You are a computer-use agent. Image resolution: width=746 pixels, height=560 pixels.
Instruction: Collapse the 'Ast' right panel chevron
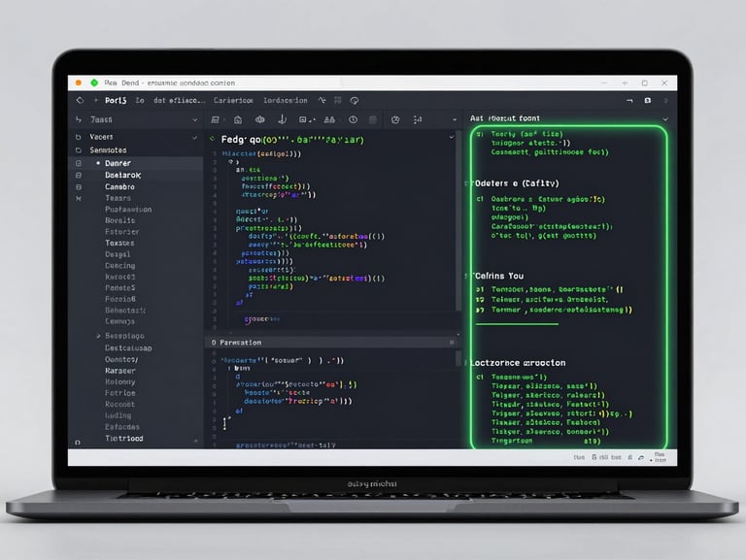[665, 118]
